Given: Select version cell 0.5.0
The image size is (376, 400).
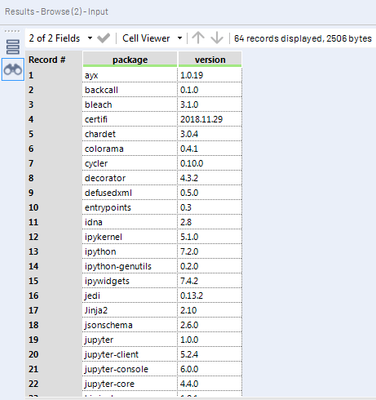Looking at the screenshot, I should click(x=210, y=192).
